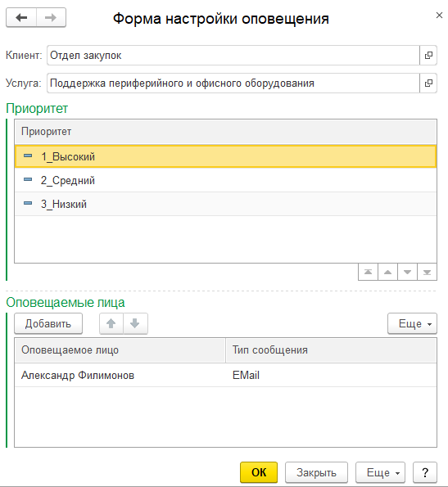Click the row icon of 2_Средний

click(28, 179)
